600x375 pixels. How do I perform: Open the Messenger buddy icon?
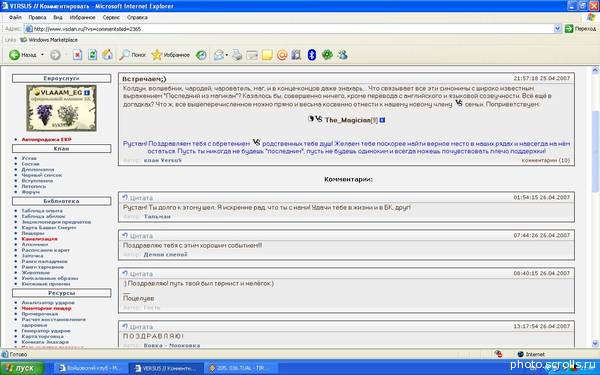(x=342, y=55)
